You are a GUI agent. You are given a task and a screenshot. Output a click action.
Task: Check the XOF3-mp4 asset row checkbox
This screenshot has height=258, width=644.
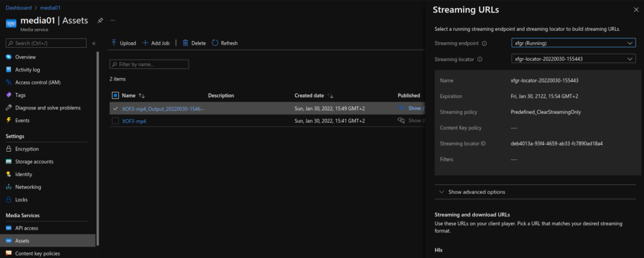coord(116,121)
